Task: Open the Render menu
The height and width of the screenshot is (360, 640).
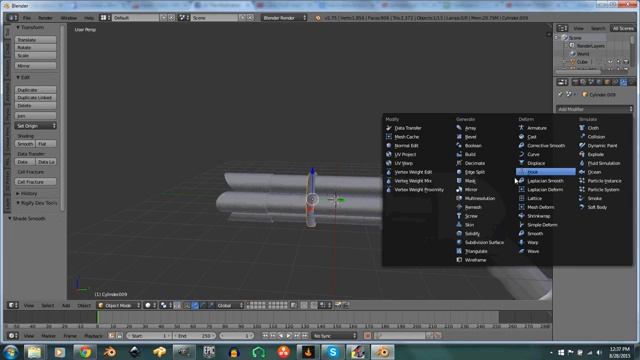Action: click(x=45, y=18)
